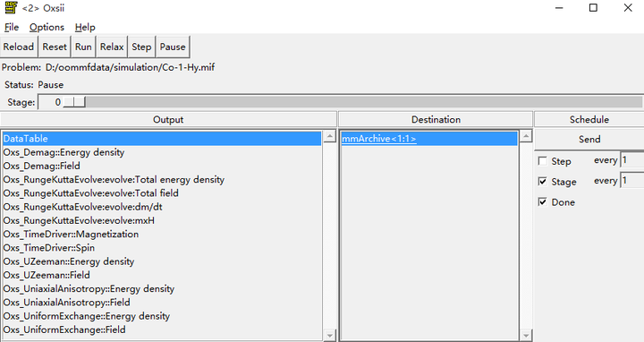
Task: Open the Options menu
Action: (x=47, y=27)
